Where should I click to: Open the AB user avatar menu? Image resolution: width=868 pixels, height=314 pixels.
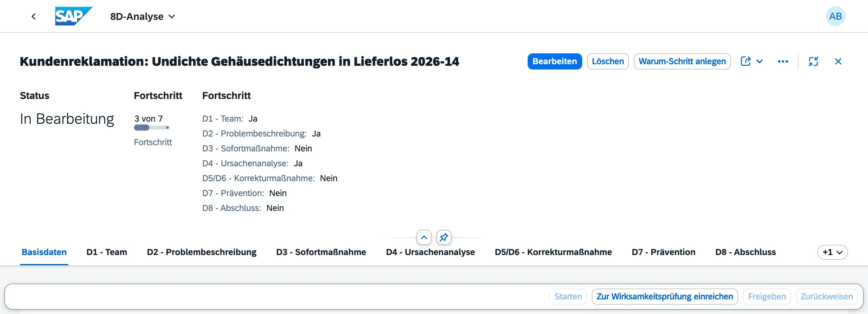pos(835,16)
